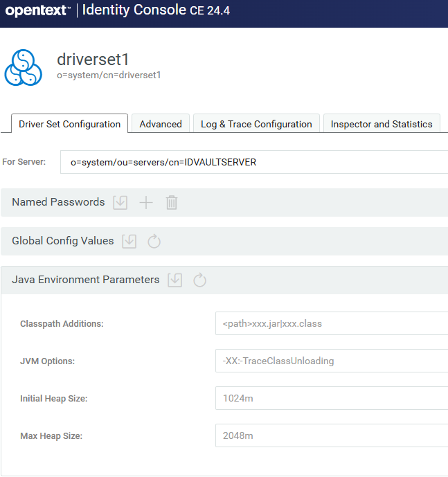The width and height of the screenshot is (448, 477).
Task: Click the Classpath Additions label
Action: (x=62, y=324)
